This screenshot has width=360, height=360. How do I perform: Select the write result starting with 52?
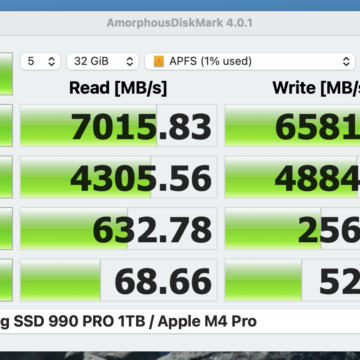pos(292,280)
